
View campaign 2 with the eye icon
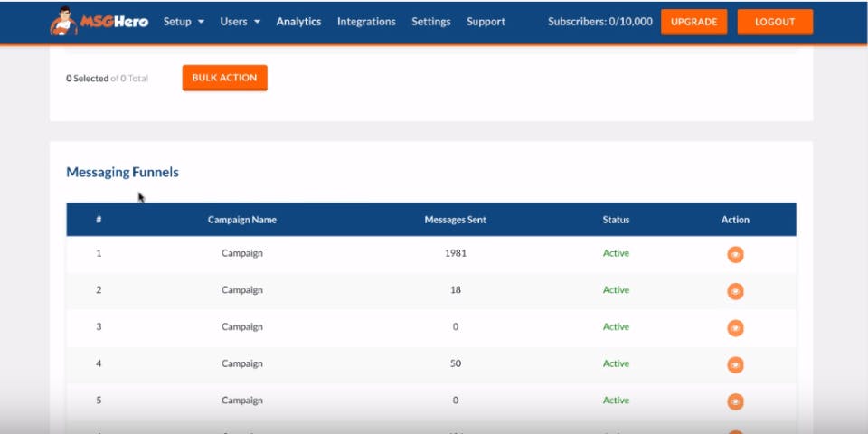pyautogui.click(x=735, y=291)
